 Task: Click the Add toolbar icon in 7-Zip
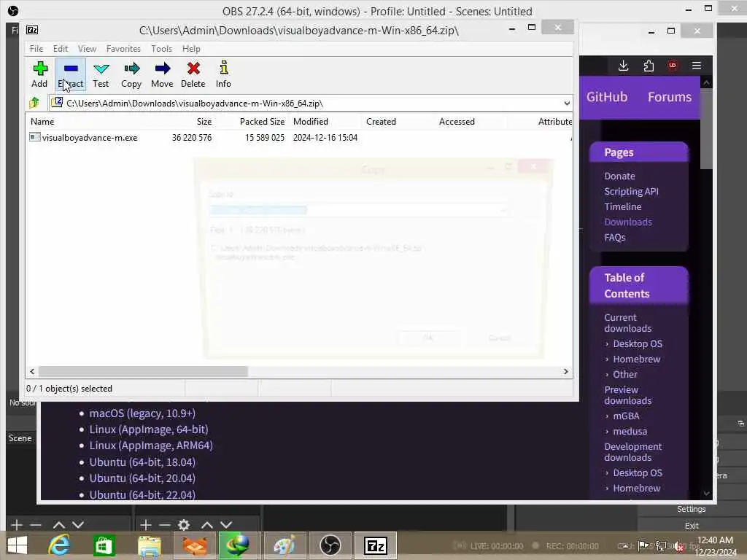40,69
